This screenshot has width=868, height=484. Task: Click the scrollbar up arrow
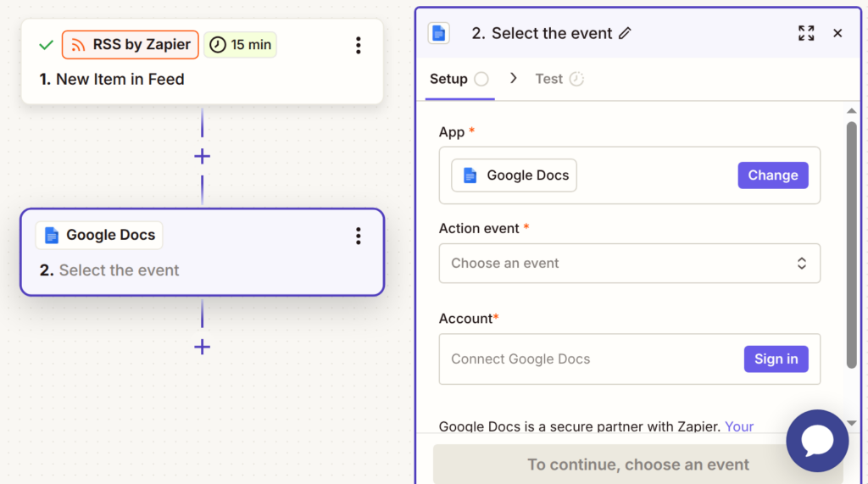pos(851,111)
